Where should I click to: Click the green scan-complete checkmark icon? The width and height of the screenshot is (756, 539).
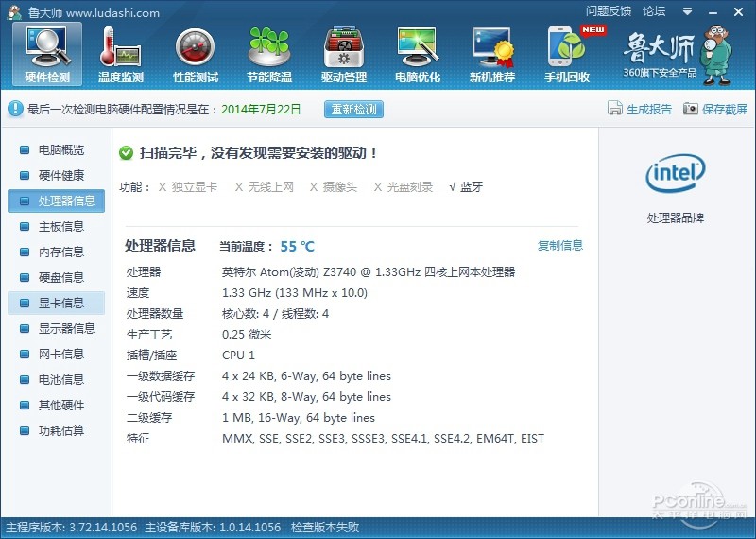point(126,153)
